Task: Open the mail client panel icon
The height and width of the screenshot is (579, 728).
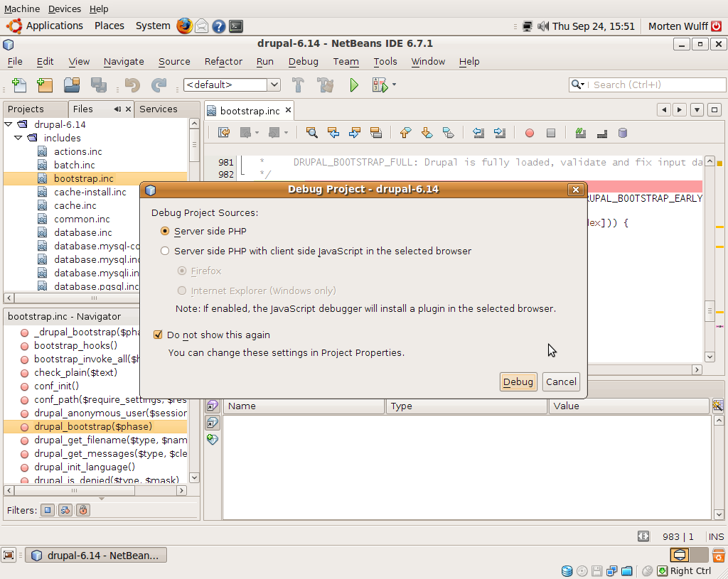Action: click(x=201, y=26)
